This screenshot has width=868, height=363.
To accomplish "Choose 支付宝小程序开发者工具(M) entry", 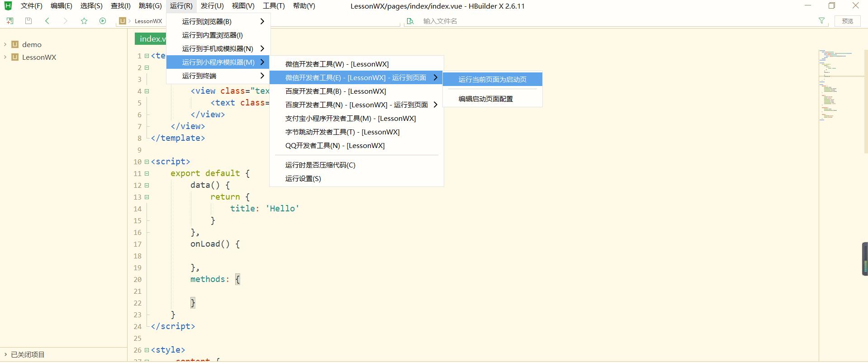I will (x=356, y=118).
